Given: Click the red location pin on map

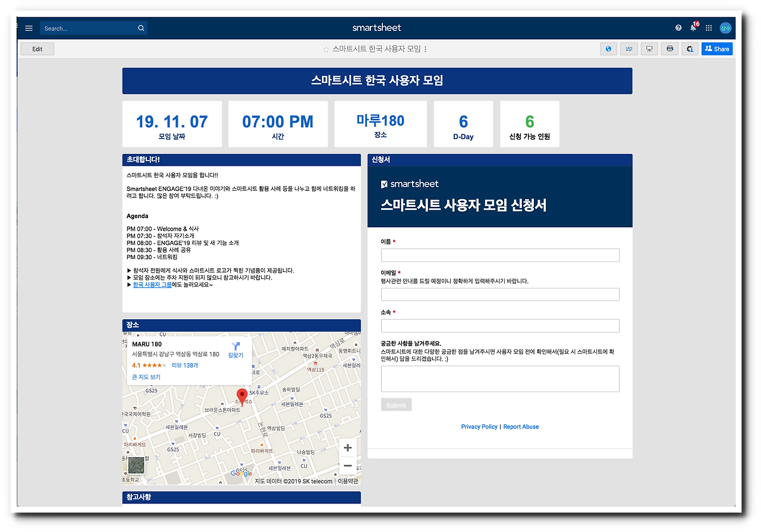Looking at the screenshot, I should point(242,396).
